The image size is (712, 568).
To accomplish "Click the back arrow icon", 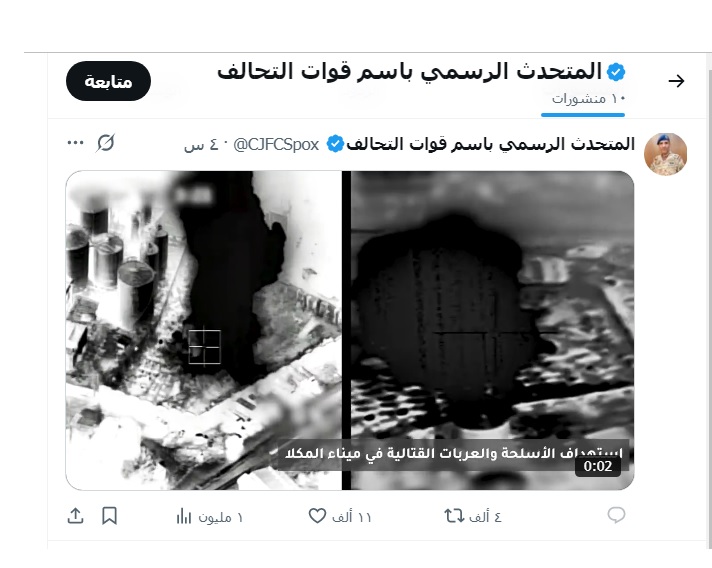I will (x=676, y=81).
